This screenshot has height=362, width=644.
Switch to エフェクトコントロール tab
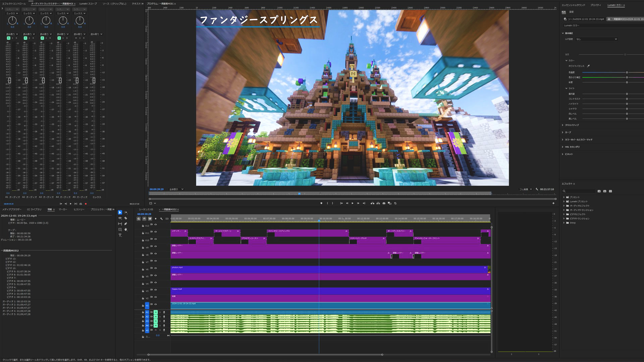coord(14,4)
